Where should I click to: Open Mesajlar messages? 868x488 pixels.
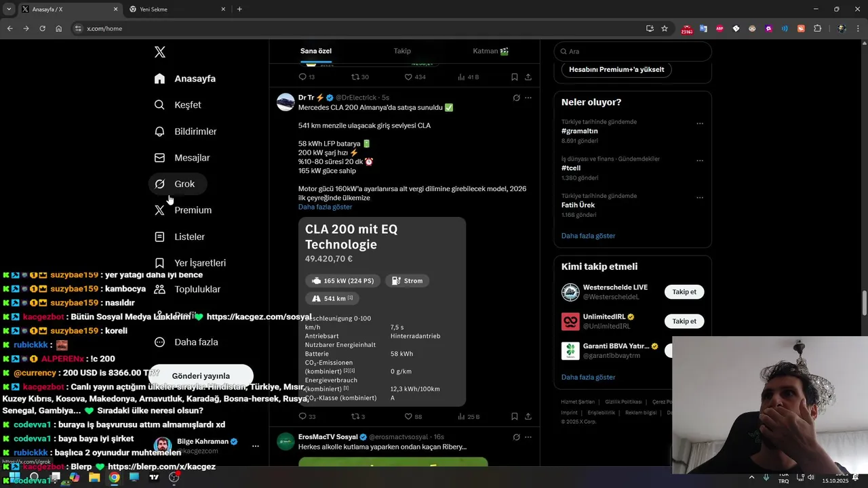[182, 158]
